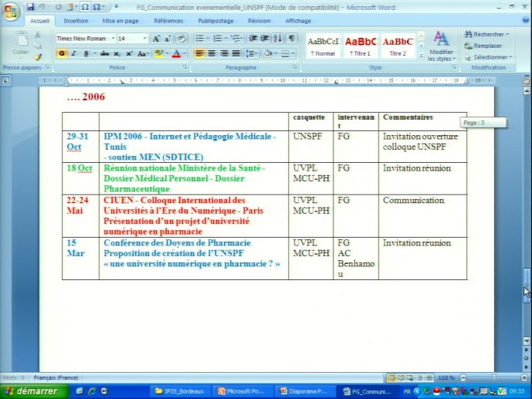Screen dimensions: 532x399
Task: Apply shading with the paint bucket
Action: coord(268,53)
